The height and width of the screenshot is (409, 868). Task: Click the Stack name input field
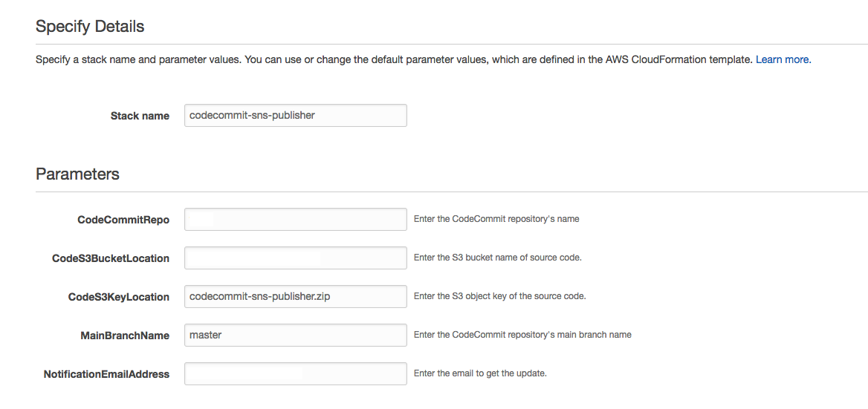pyautogui.click(x=295, y=115)
